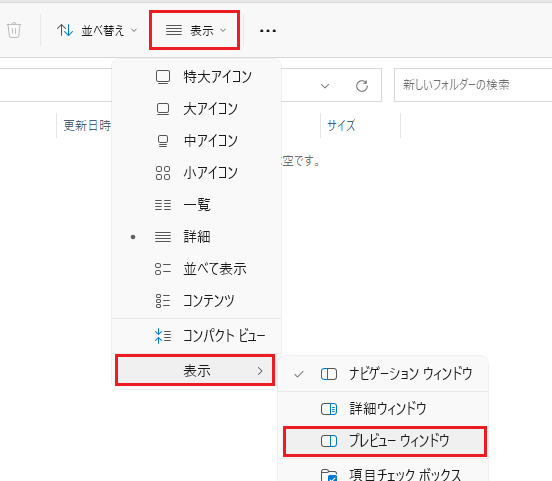Open the three-dots more options menu

268,31
